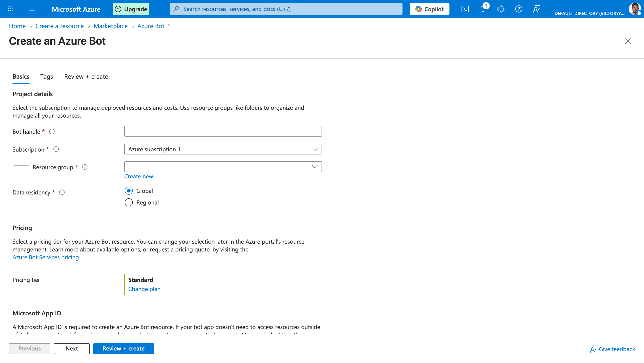Click the Review + create button
Viewport: 644px width, 363px height.
(x=123, y=348)
